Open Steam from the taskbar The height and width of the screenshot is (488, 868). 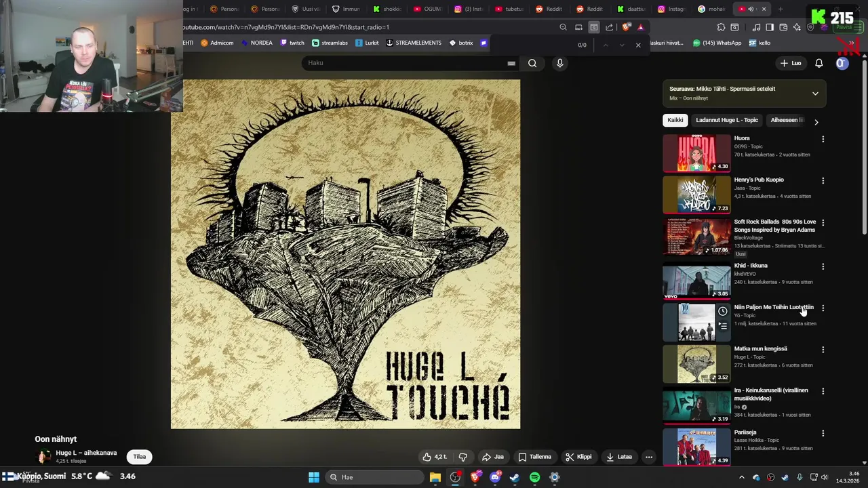point(515,477)
